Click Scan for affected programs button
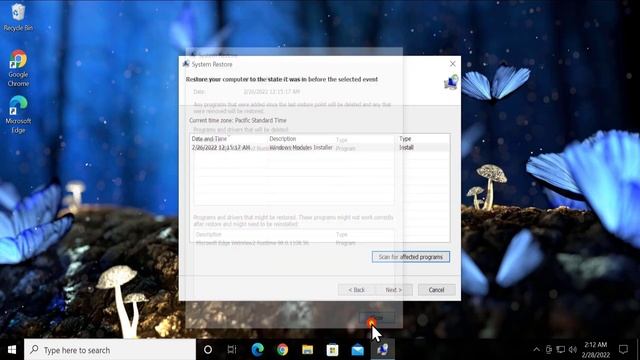Image resolution: width=640 pixels, height=360 pixels. (x=411, y=257)
